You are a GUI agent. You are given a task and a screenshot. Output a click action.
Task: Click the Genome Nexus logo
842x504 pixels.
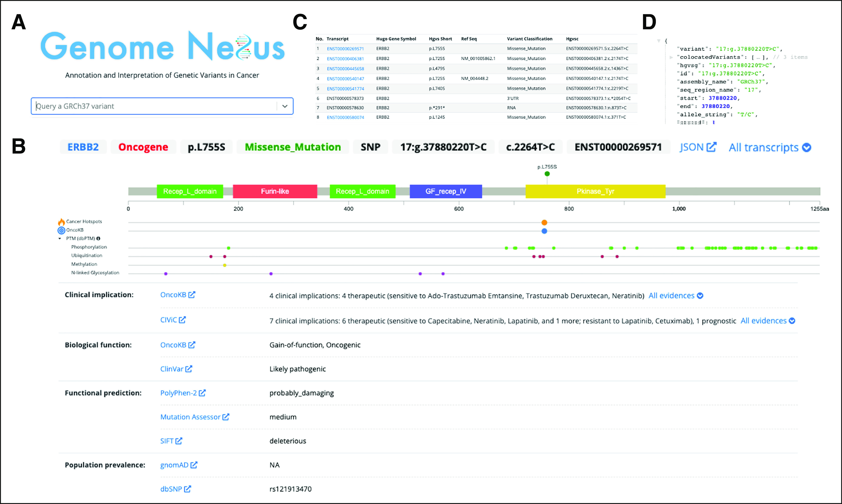[162, 46]
